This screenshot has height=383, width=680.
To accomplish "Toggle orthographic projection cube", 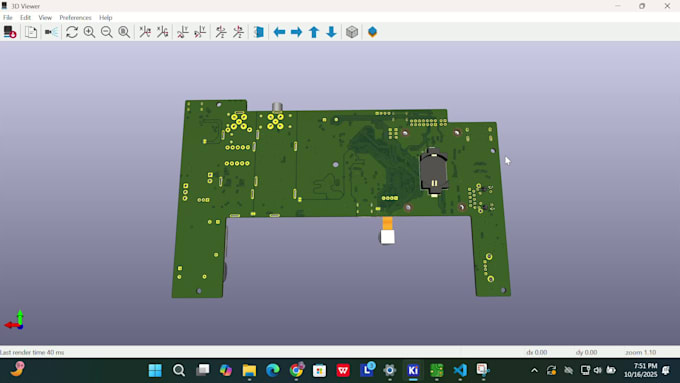I will click(x=352, y=32).
